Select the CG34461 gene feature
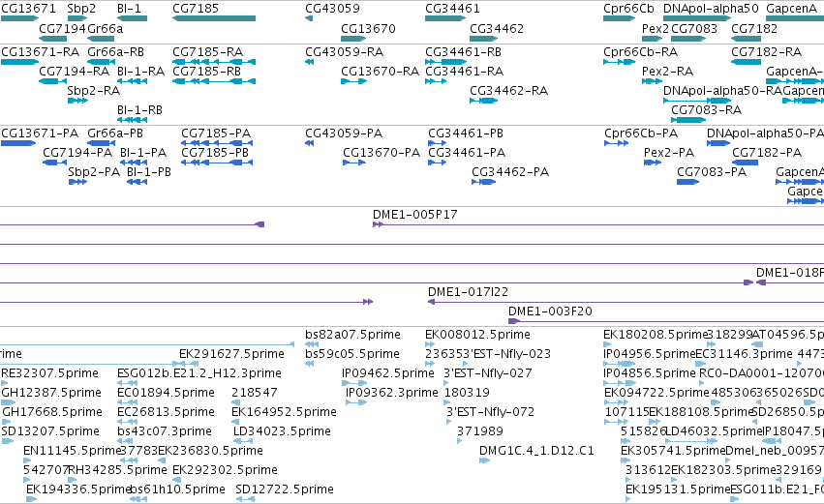 (x=445, y=18)
